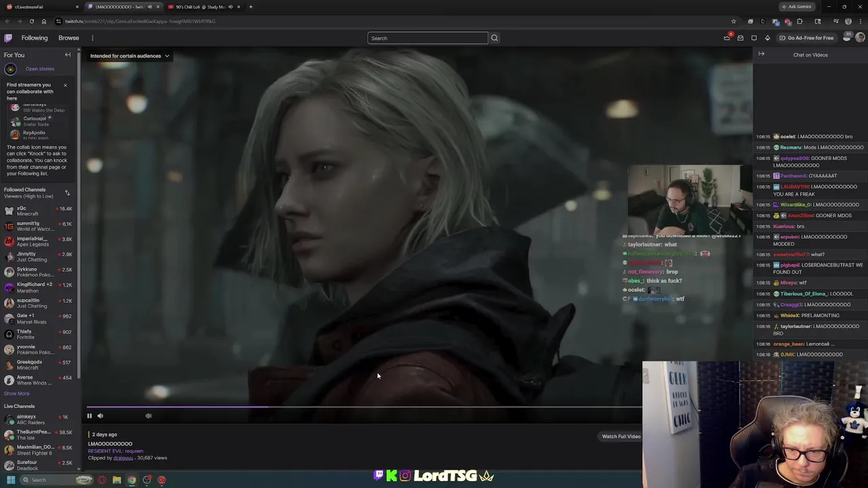Open the Twitch home logo
Viewport: 868px width, 488px height.
(x=8, y=38)
